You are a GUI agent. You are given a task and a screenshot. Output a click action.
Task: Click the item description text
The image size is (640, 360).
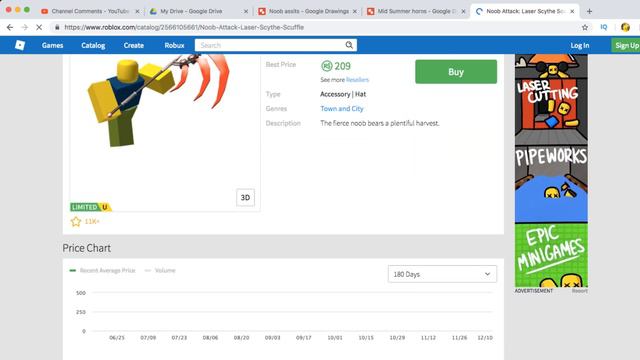(380, 123)
